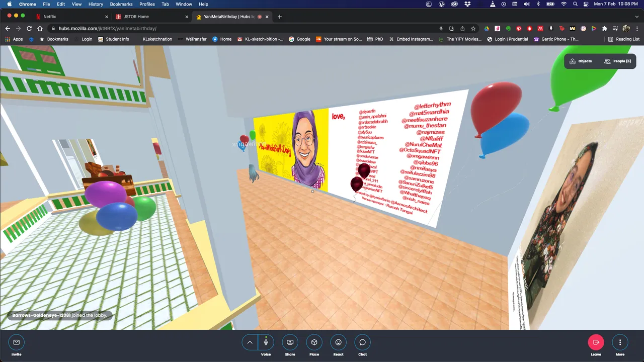The image size is (644, 362).
Task: Open a new Chrome tab
Action: tap(280, 17)
